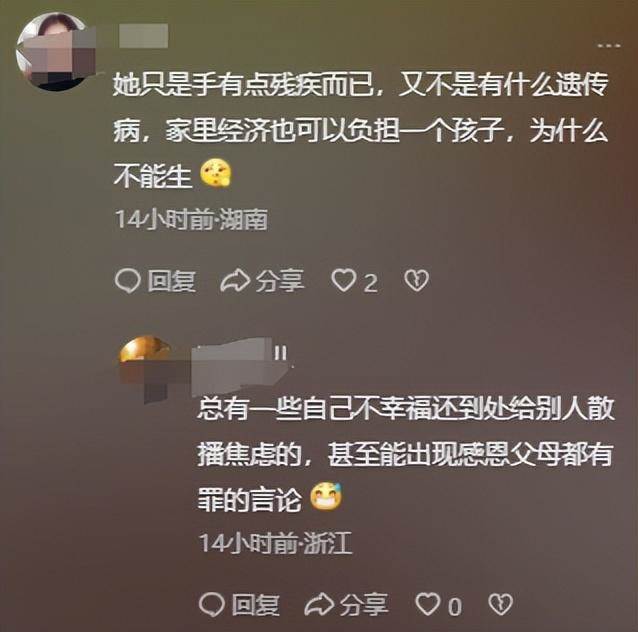Share the first comment via 分享 arrow icon
This screenshot has width=638, height=632.
pyautogui.click(x=235, y=281)
